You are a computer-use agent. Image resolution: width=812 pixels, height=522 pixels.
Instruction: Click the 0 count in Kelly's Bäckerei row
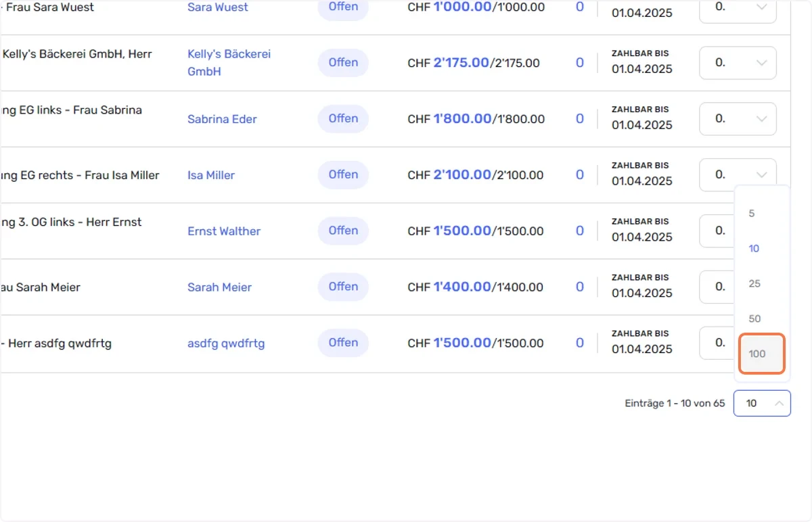coord(580,63)
